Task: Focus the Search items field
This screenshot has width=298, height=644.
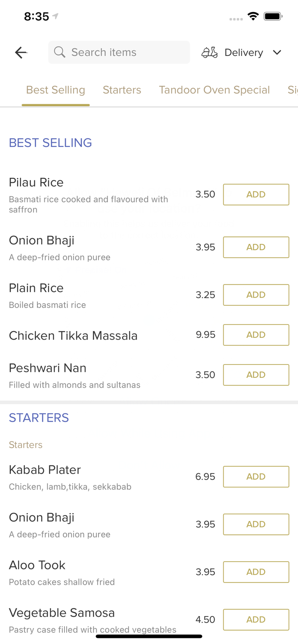Action: point(125,52)
